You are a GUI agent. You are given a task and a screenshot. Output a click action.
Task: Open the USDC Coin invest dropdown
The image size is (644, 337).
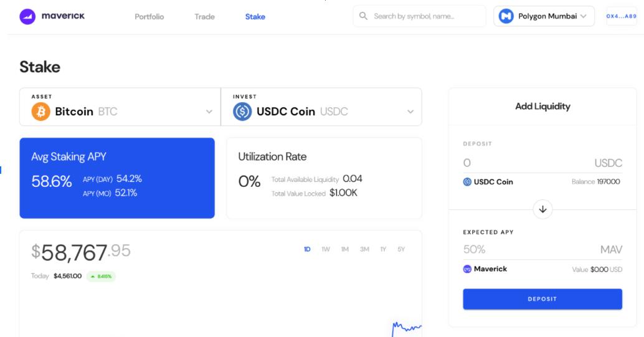tap(410, 112)
